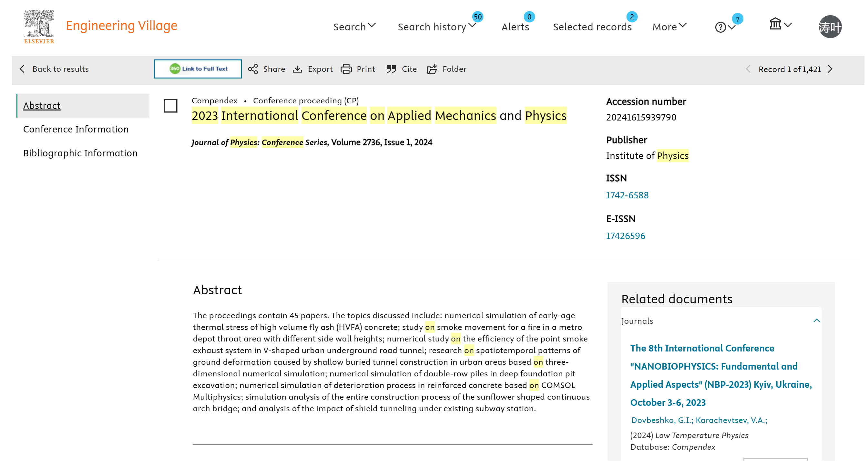
Task: Open the user profile avatar
Action: click(x=830, y=26)
